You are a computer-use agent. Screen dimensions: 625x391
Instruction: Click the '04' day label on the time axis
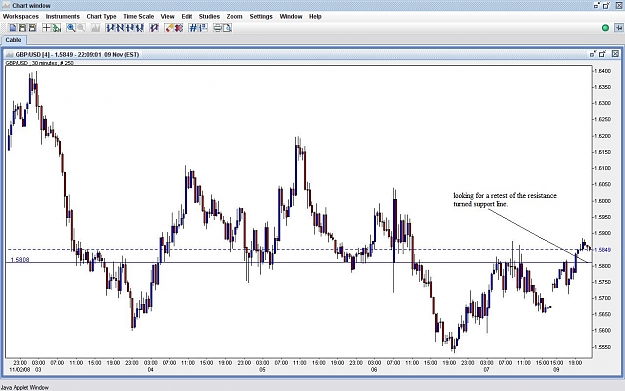(151, 369)
